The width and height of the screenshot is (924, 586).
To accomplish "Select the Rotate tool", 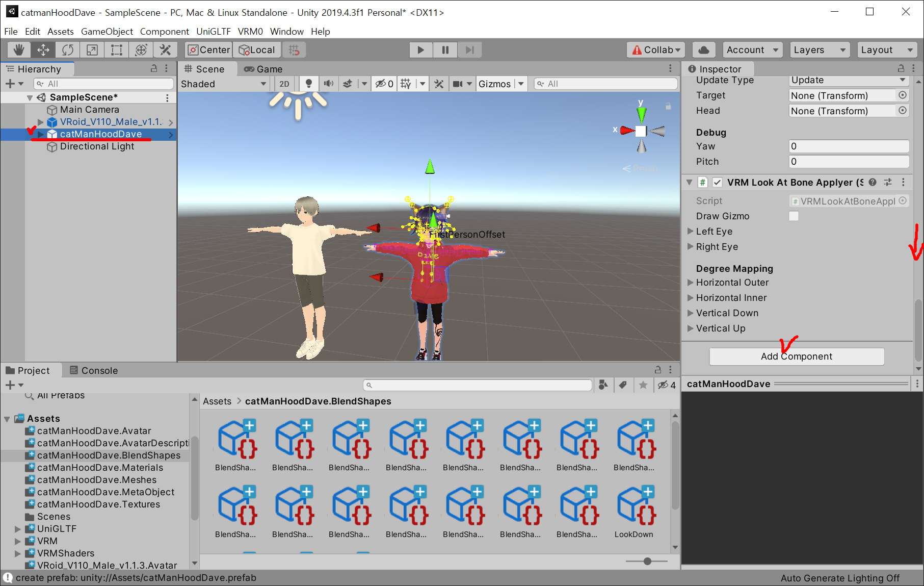I will [x=67, y=50].
